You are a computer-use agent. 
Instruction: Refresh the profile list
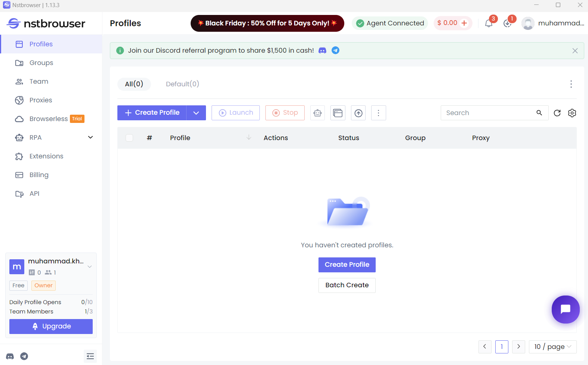(x=557, y=113)
